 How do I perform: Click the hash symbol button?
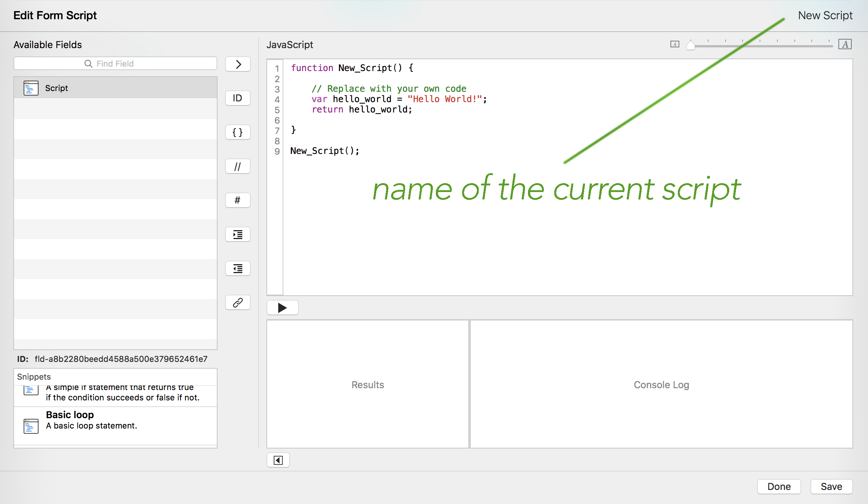click(238, 200)
